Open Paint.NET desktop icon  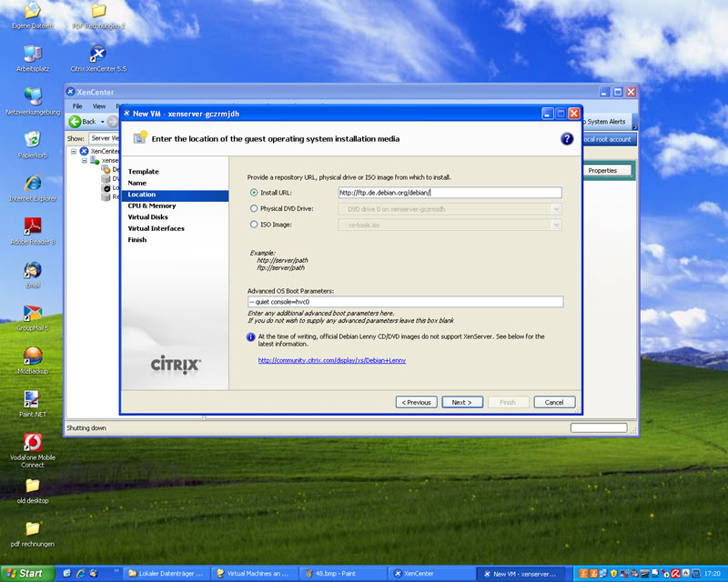(x=33, y=405)
